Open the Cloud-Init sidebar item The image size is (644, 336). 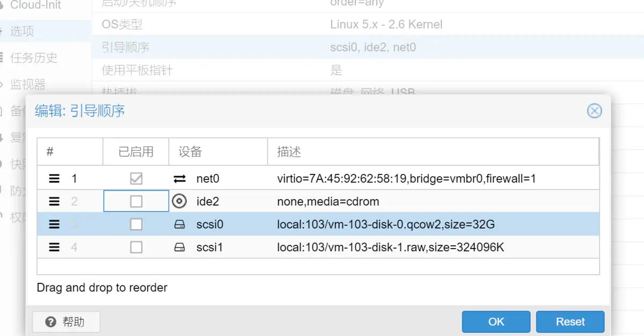(35, 5)
